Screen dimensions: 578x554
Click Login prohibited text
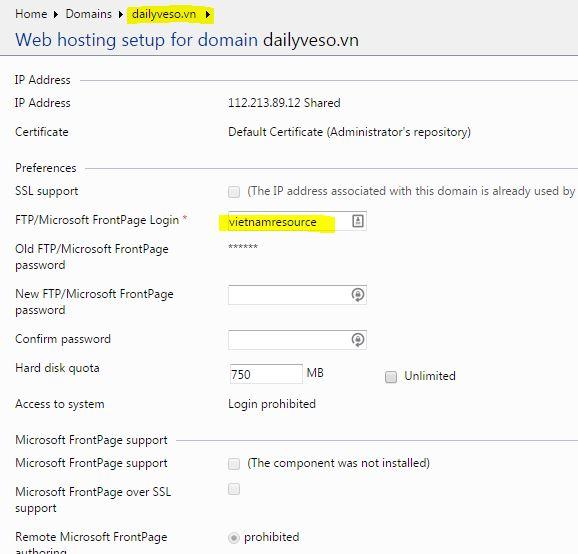point(272,404)
